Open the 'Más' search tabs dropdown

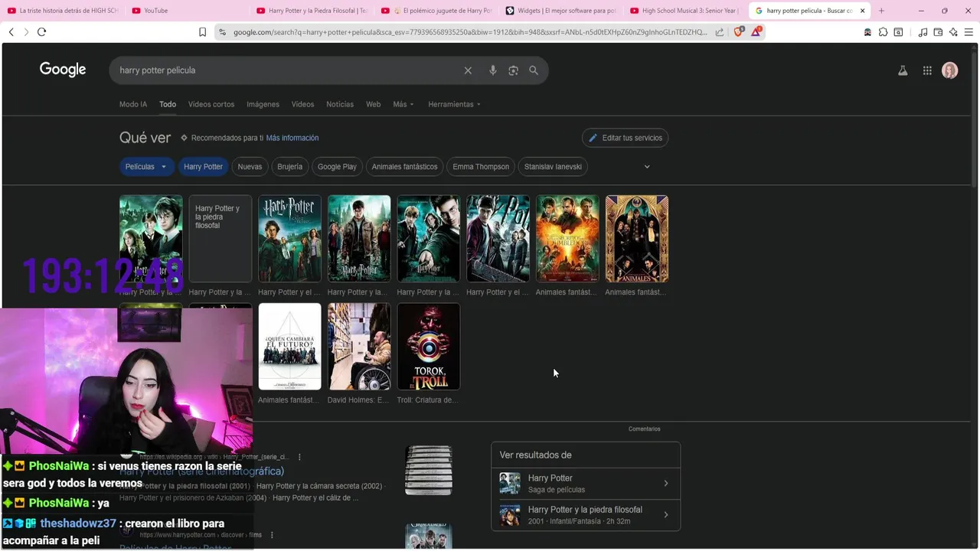pos(403,104)
